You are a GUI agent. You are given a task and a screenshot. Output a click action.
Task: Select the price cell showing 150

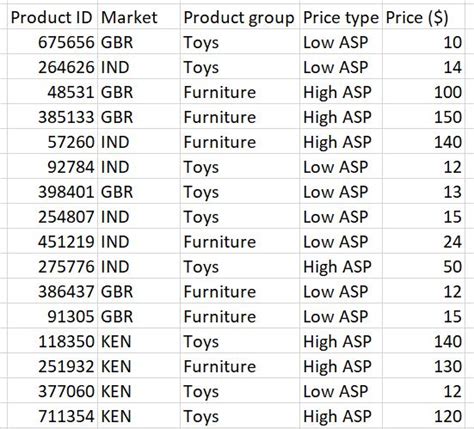click(423, 117)
